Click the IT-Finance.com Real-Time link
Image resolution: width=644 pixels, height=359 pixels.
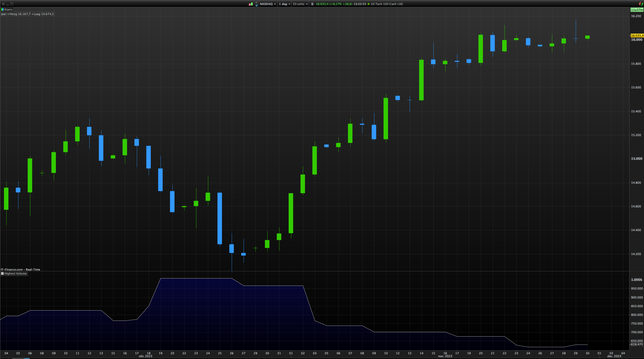click(x=20, y=269)
